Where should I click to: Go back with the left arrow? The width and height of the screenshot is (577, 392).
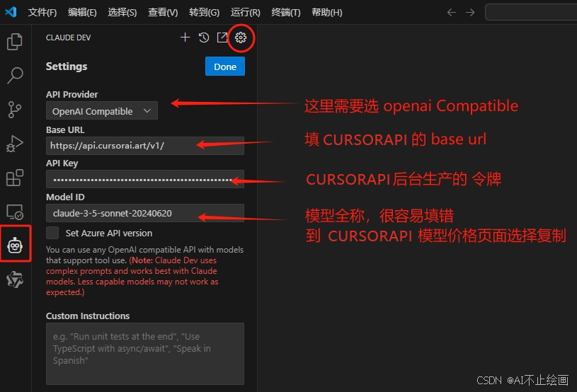[x=452, y=13]
